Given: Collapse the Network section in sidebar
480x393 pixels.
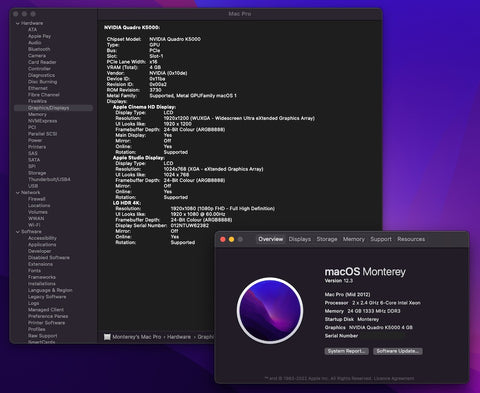Looking at the screenshot, I should pyautogui.click(x=18, y=193).
